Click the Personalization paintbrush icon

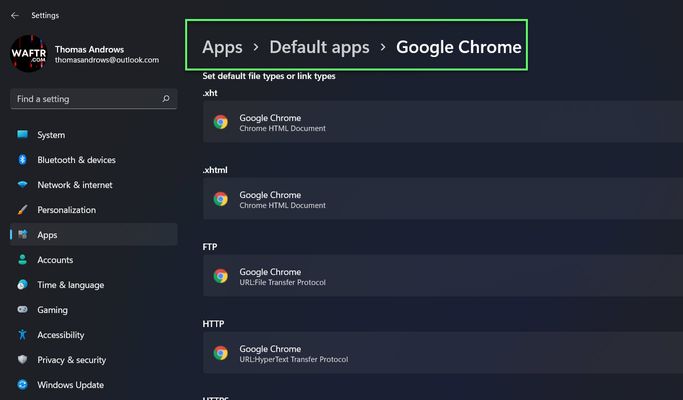tap(23, 210)
